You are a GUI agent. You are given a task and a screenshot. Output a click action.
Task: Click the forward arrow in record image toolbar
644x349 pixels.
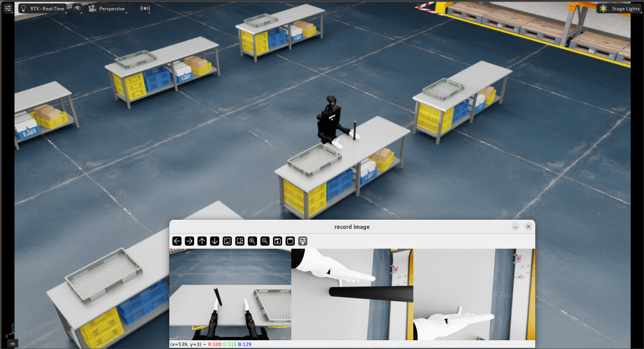[x=189, y=241]
